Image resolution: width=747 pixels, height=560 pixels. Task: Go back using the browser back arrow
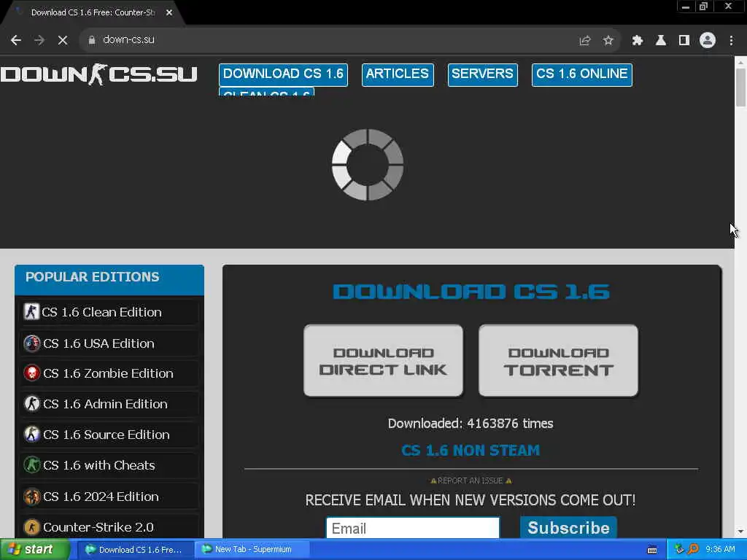click(16, 40)
